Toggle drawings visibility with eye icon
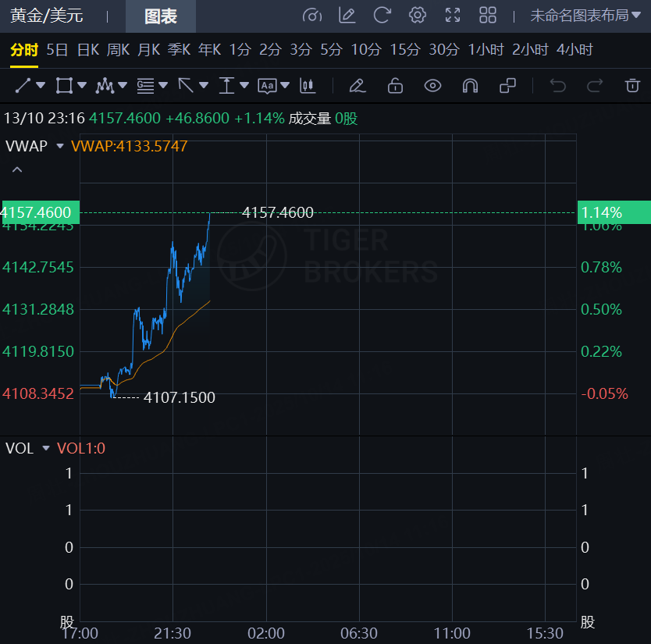 click(432, 85)
